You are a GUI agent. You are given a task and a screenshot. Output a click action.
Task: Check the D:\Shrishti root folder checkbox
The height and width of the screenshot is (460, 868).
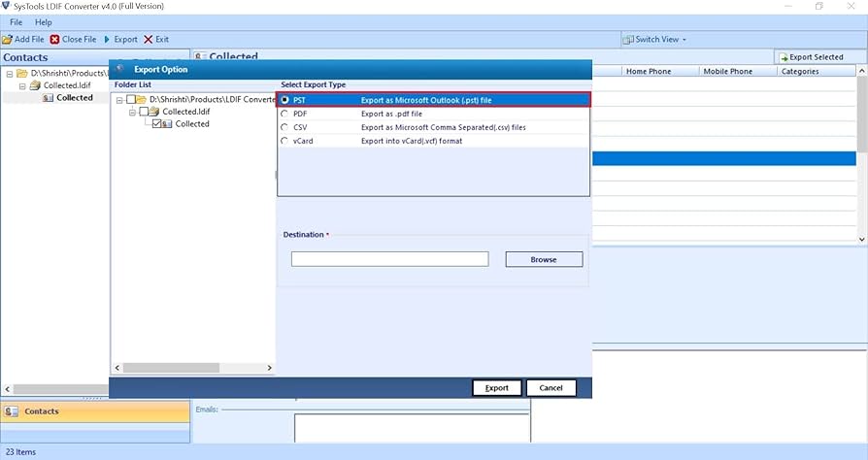click(131, 100)
